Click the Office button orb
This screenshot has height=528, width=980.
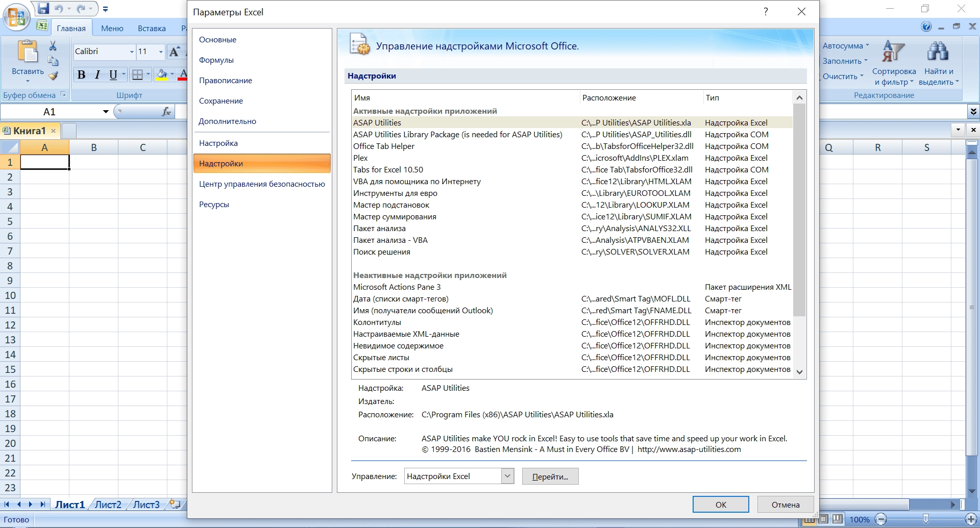[16, 17]
